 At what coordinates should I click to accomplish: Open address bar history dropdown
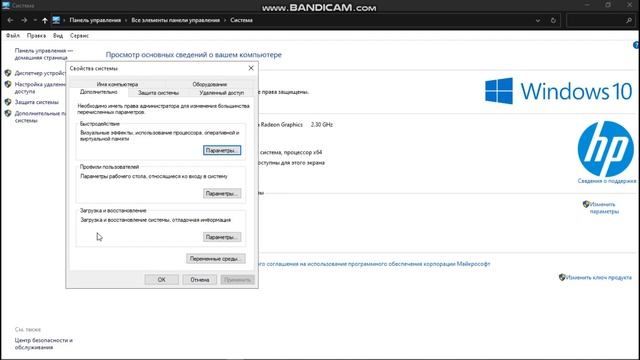coord(538,20)
